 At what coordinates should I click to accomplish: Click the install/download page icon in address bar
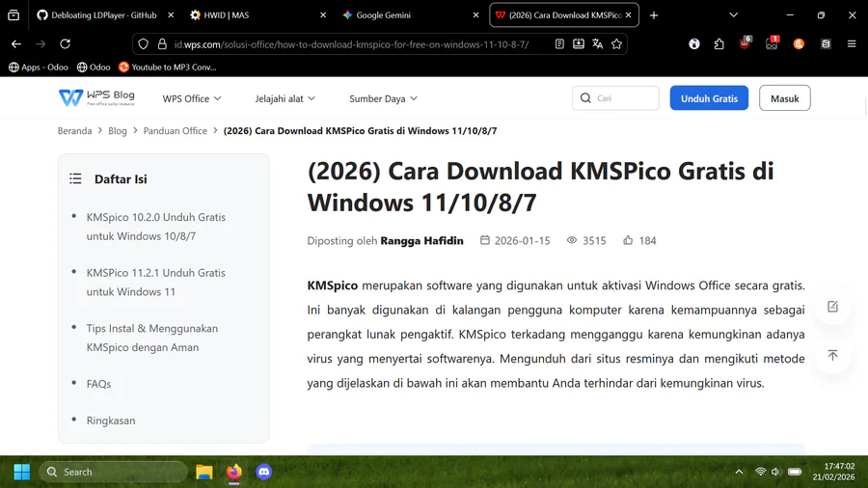(x=579, y=43)
